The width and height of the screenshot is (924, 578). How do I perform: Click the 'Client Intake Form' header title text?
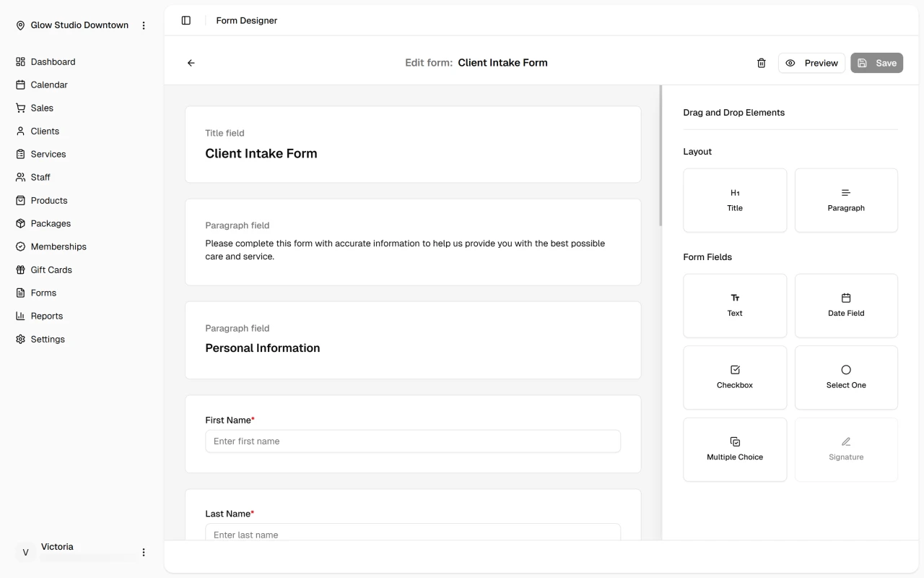point(502,63)
